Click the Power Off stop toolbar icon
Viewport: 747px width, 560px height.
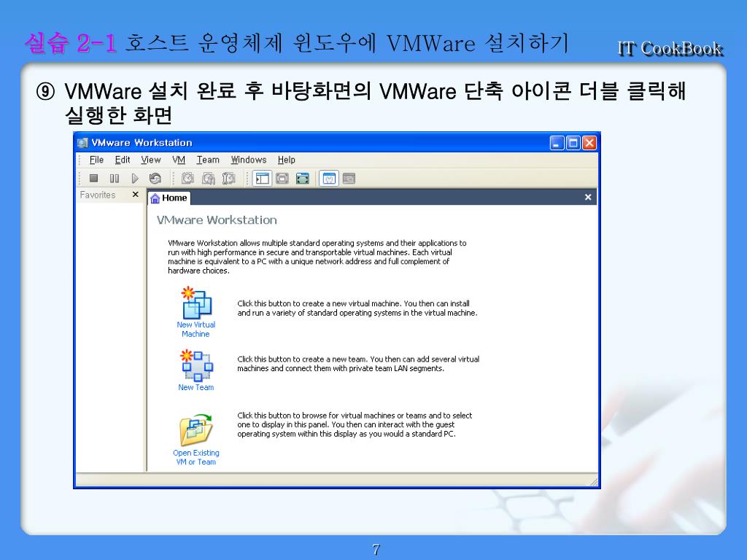94,179
